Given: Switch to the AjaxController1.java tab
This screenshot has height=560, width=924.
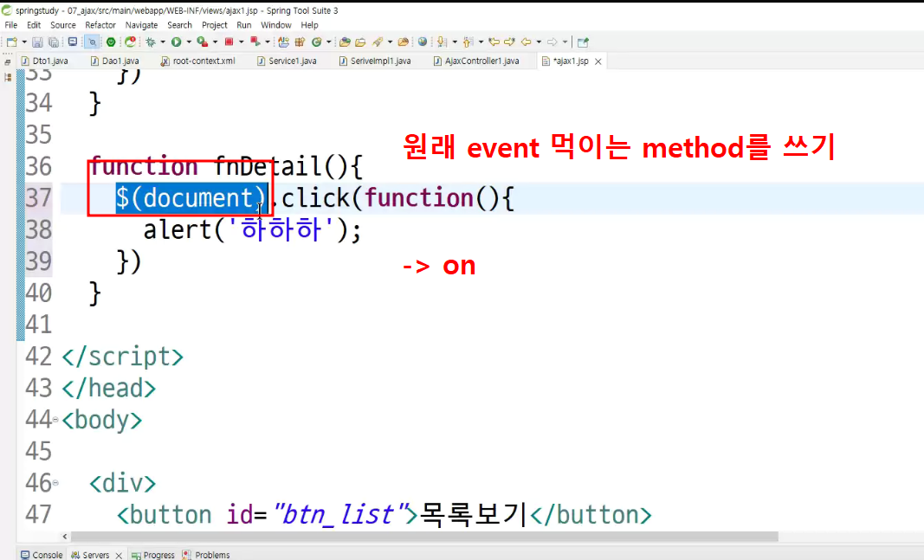Looking at the screenshot, I should pos(476,61).
